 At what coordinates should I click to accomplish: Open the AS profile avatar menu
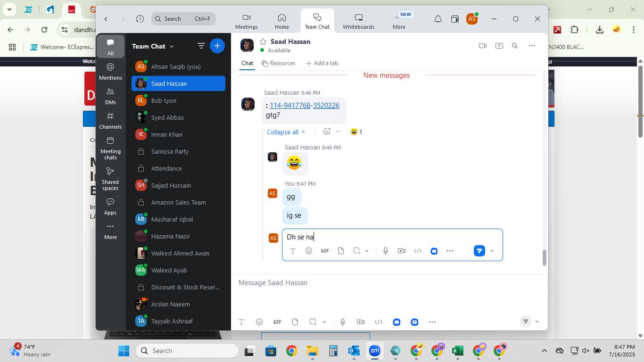[471, 19]
